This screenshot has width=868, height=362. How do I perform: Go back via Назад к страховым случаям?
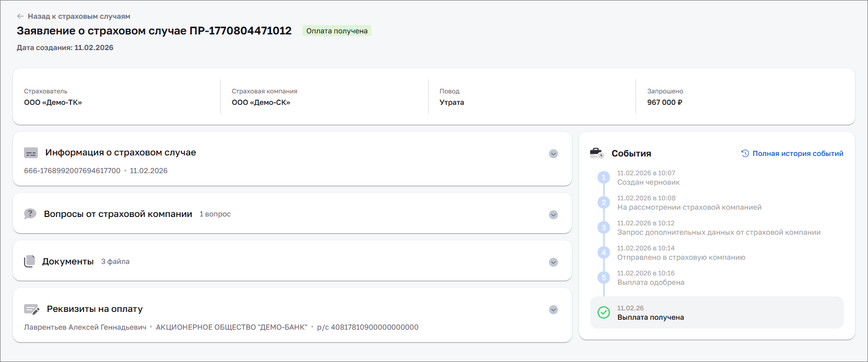79,16
